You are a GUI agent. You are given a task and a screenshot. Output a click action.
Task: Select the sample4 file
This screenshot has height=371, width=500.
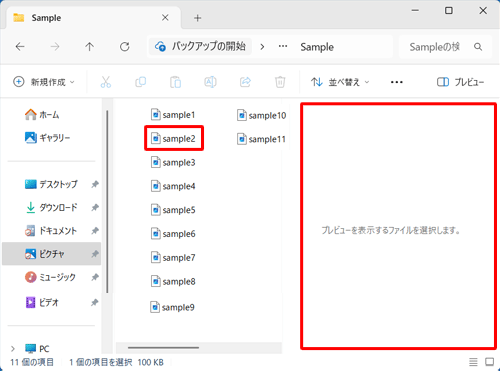coord(173,186)
